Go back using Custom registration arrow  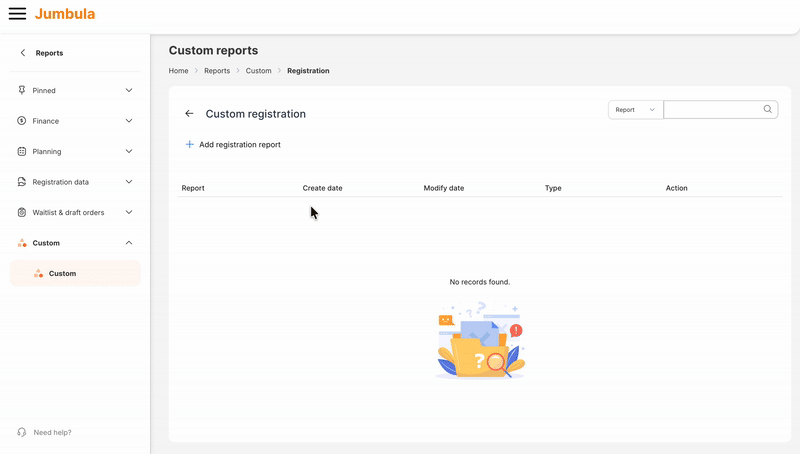tap(189, 114)
